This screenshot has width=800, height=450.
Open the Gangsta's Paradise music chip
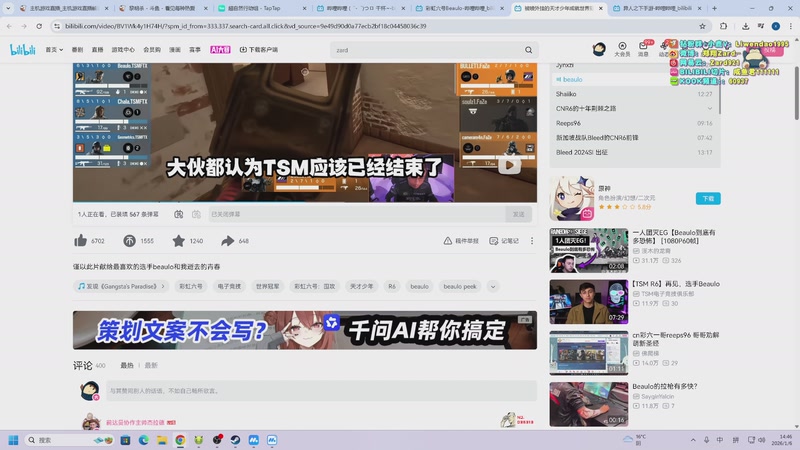coord(121,286)
